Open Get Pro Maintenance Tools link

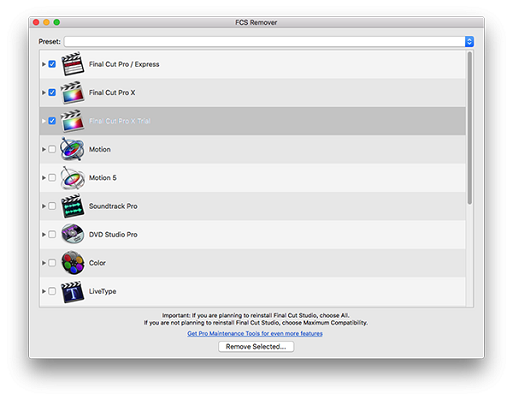point(255,333)
